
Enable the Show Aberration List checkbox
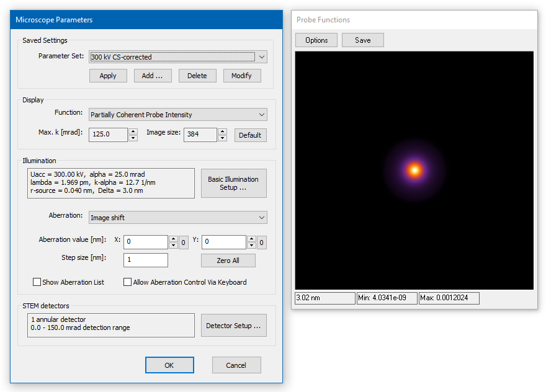(37, 282)
